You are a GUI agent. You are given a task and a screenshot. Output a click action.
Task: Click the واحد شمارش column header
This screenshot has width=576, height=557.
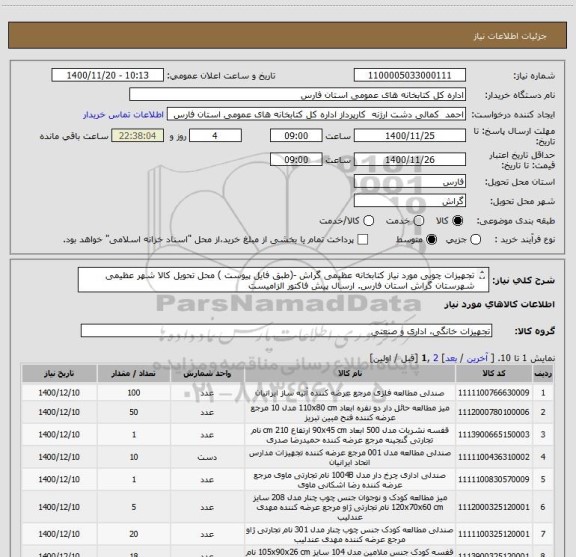[x=207, y=373]
